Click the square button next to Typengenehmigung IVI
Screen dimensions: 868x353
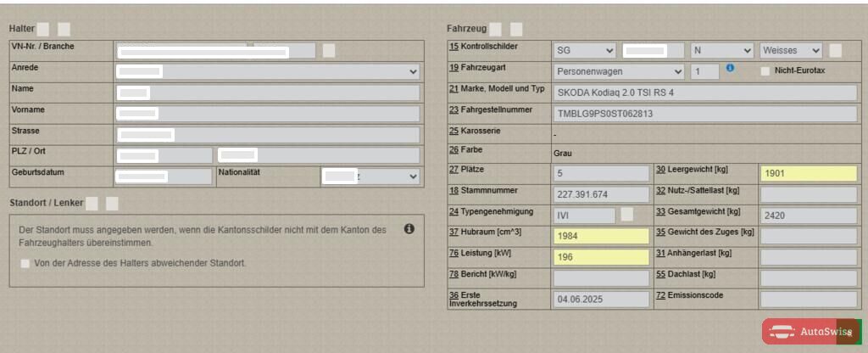point(626,215)
